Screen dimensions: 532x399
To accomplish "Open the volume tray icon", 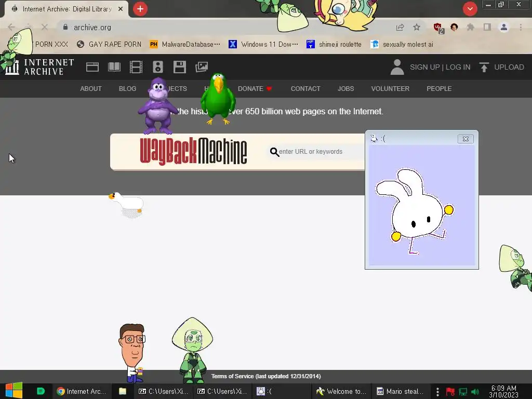I will click(x=475, y=392).
